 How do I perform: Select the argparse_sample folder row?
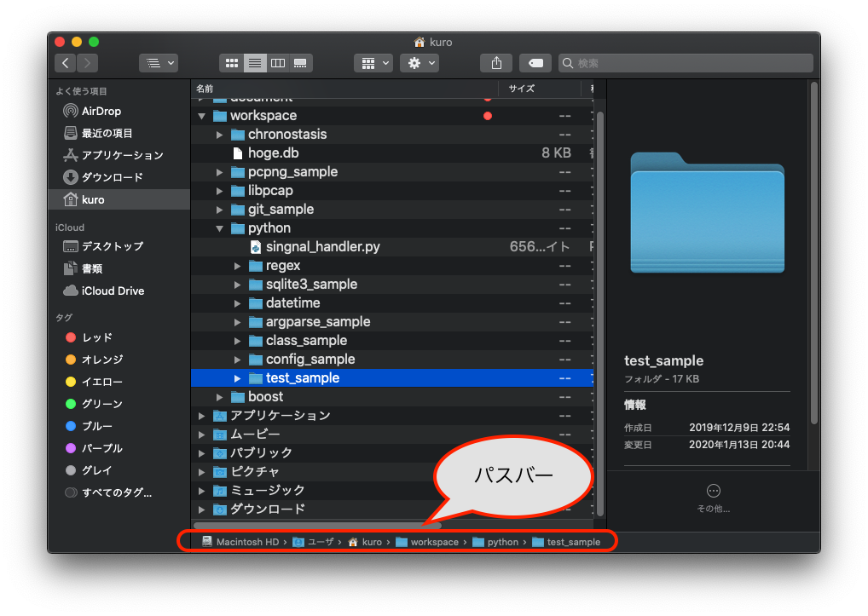tap(392, 322)
